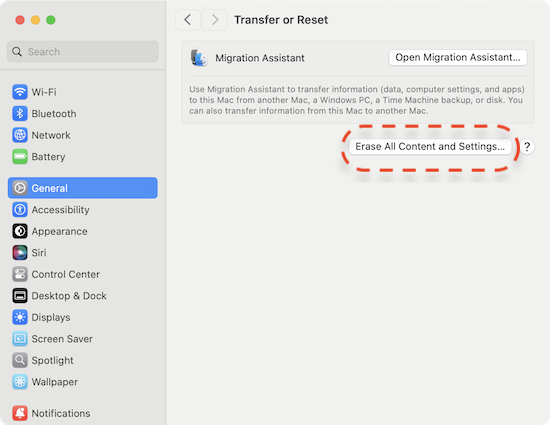Click the Desktop & Dock icon
Viewport: 550px width, 425px height.
pyautogui.click(x=20, y=296)
